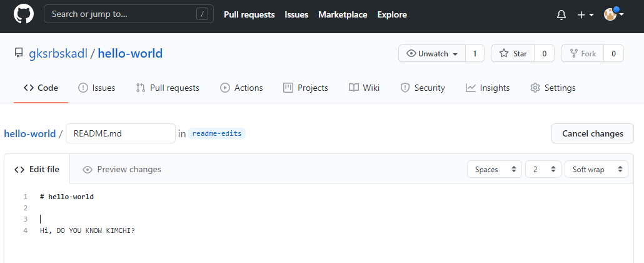Open the GitHub homepage via Octocat logo
Screen dimensions: 644x263
pos(24,14)
